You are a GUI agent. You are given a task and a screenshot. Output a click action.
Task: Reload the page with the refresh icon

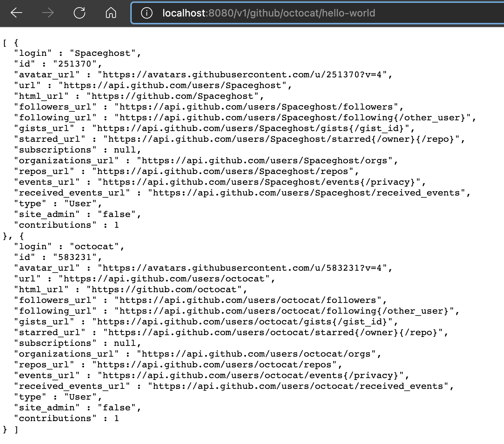[x=79, y=13]
